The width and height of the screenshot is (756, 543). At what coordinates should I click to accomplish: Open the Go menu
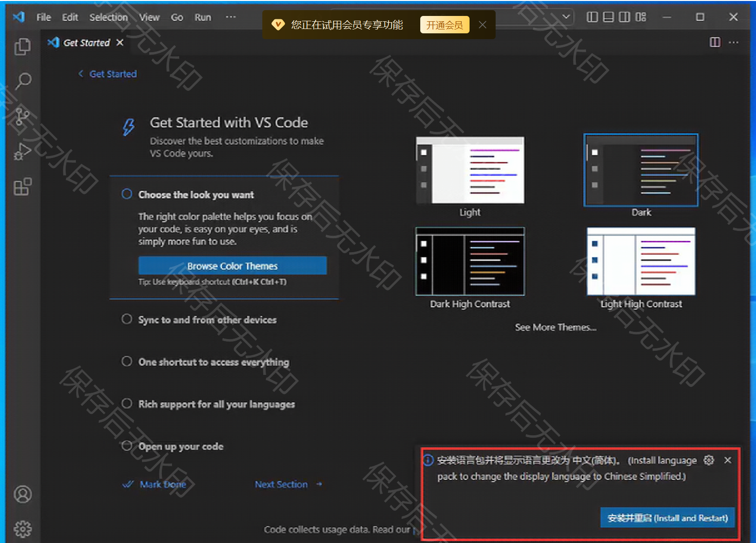(x=177, y=17)
